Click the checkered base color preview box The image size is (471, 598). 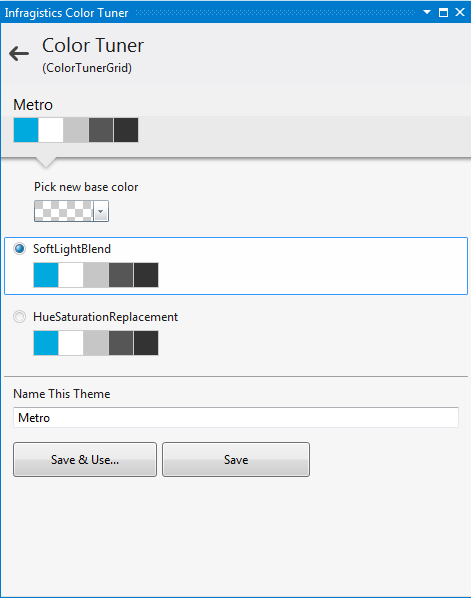point(64,211)
